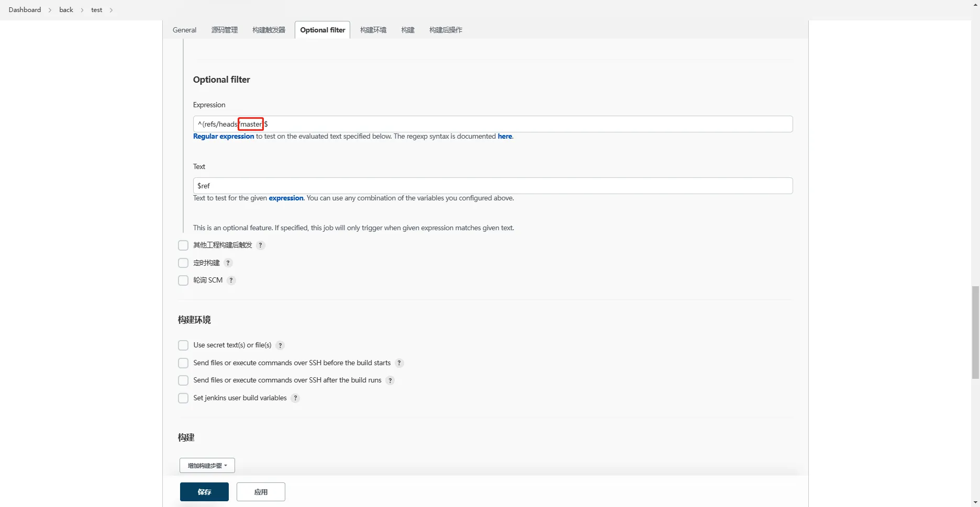Click the 保存 save button

[204, 492]
